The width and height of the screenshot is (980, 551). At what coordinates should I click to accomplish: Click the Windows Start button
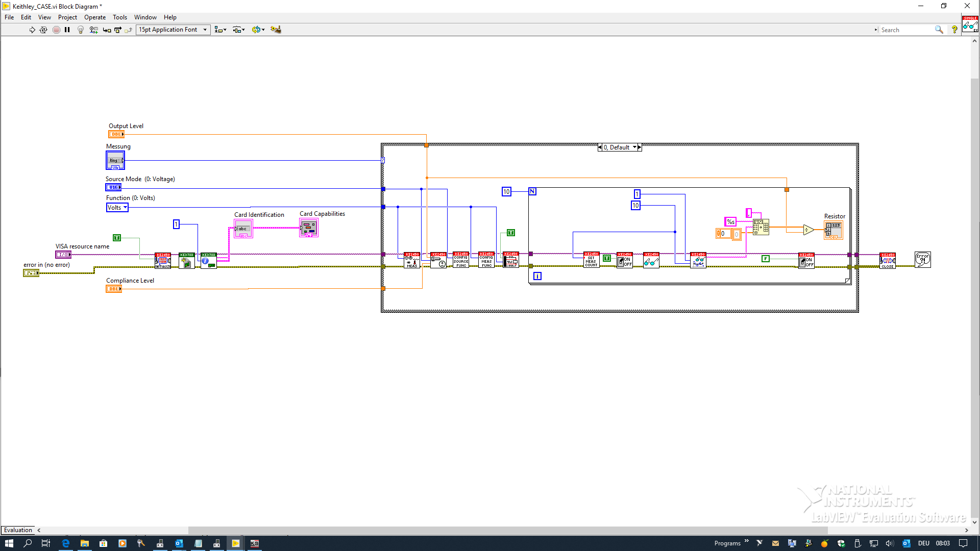[9, 543]
